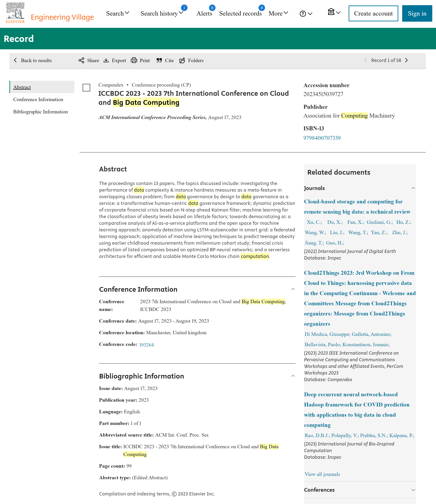Open the Search history dropdown

(x=162, y=13)
